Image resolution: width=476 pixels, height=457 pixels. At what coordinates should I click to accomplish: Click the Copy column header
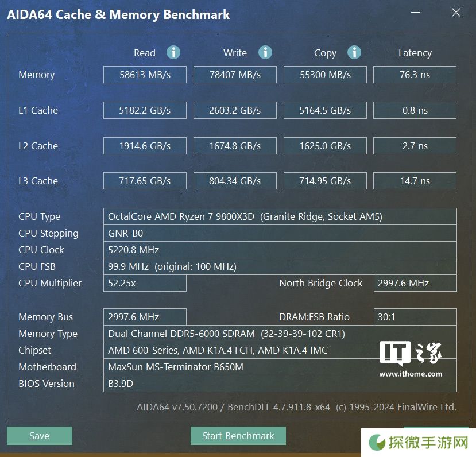click(x=325, y=53)
